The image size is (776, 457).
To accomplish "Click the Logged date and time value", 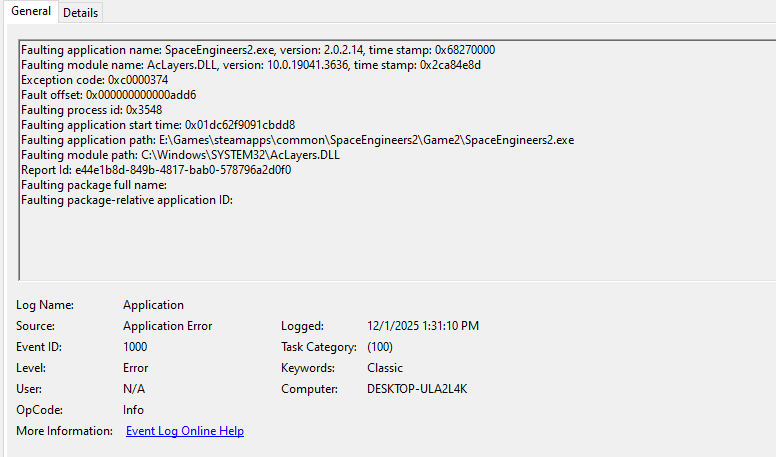I will click(423, 326).
